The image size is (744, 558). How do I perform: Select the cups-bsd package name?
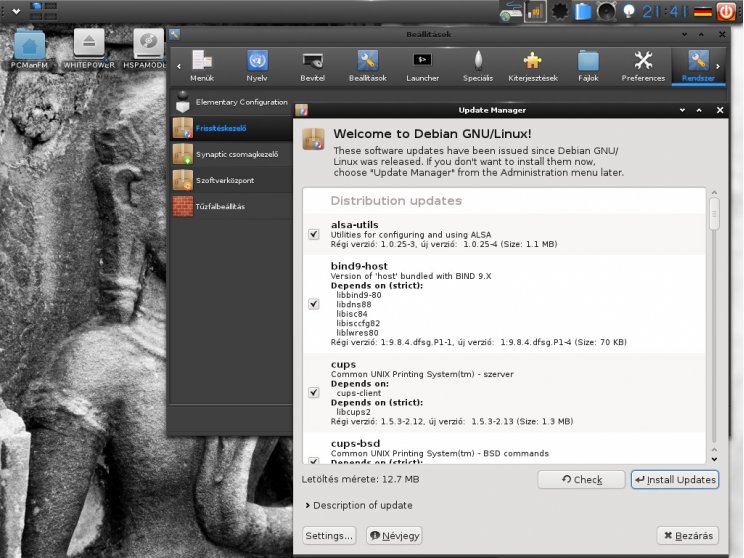(x=355, y=444)
